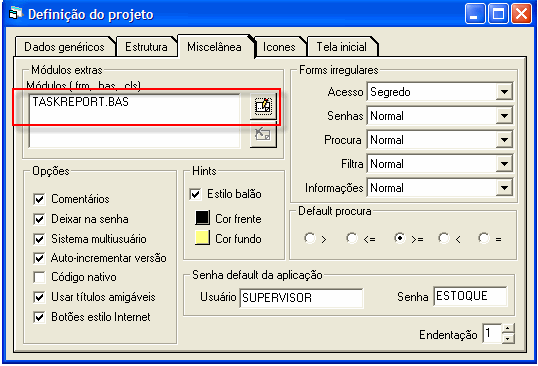Uncheck Botões estilo Internet option
Viewport: 538px width, 366px height.
coord(39,317)
